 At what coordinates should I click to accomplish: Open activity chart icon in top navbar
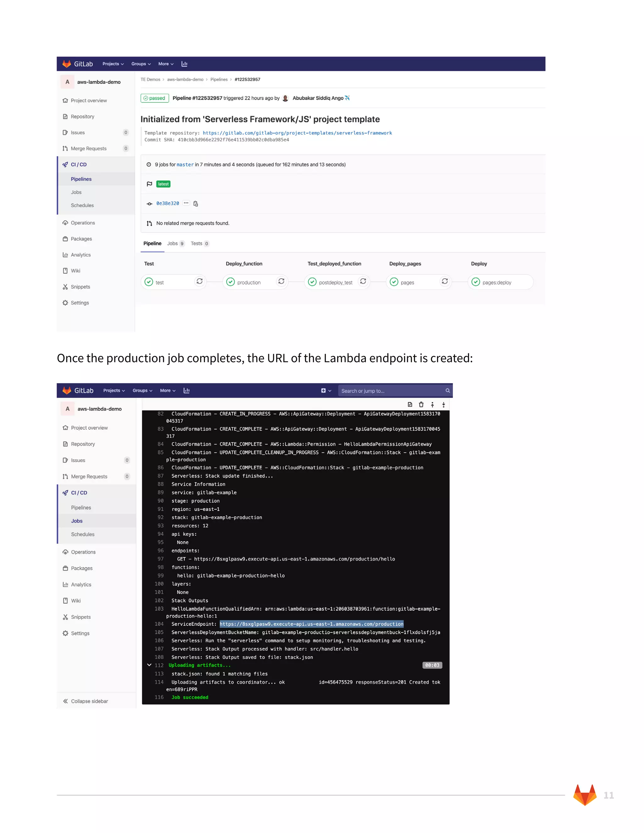coord(184,64)
